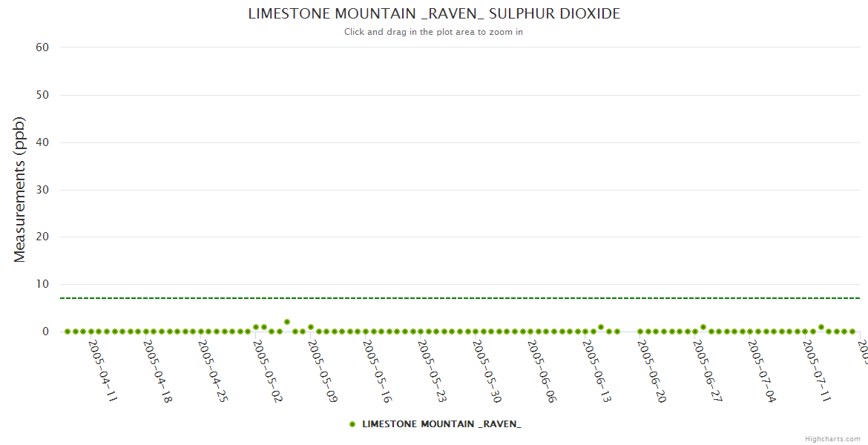Click the zoom hint subtitle text
Image resolution: width=868 pixels, height=445 pixels.
(x=433, y=32)
